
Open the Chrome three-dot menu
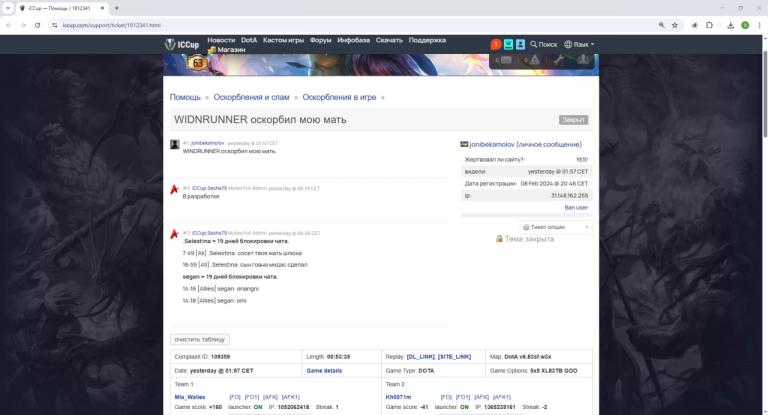[760, 25]
